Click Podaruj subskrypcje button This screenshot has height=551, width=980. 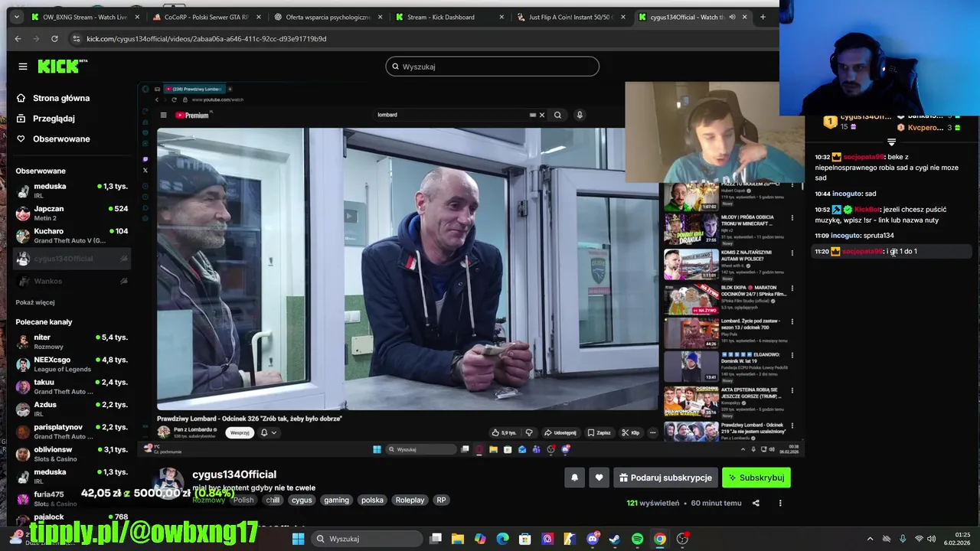tap(665, 478)
